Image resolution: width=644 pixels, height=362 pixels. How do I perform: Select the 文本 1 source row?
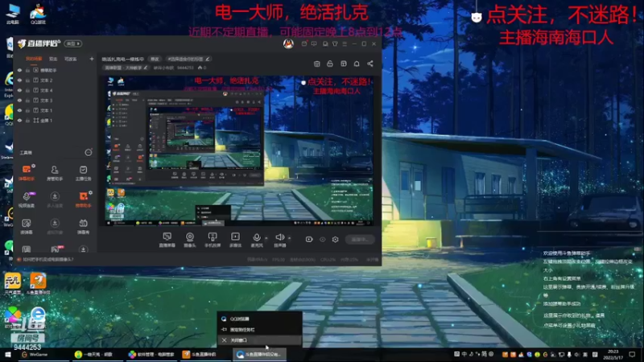click(x=55, y=110)
